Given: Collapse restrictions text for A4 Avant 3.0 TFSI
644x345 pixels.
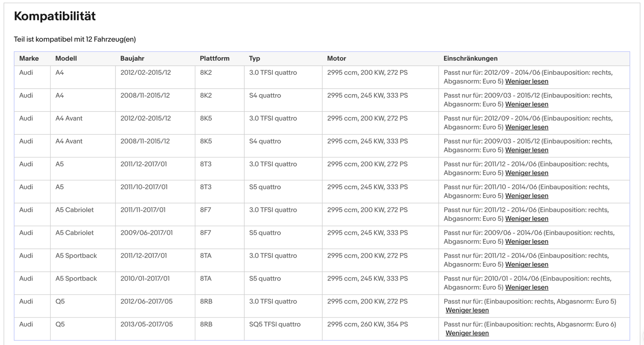Looking at the screenshot, I should 526,127.
